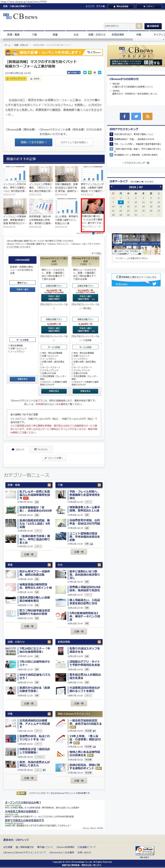The image size is (165, 868).
Task: Click the コメントを書く pencil button
Action: pyautogui.click(x=54, y=458)
